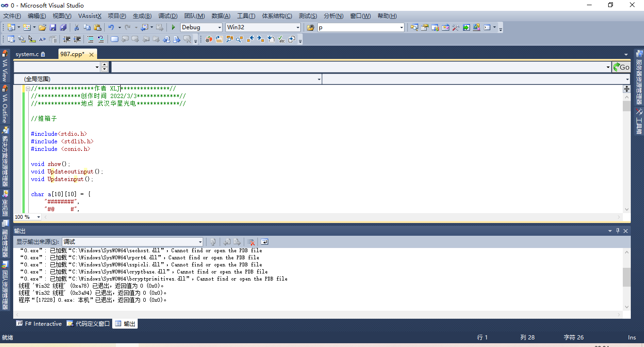644x347 pixels.
Task: Click the void show(); declaration
Action: pyautogui.click(x=50, y=164)
